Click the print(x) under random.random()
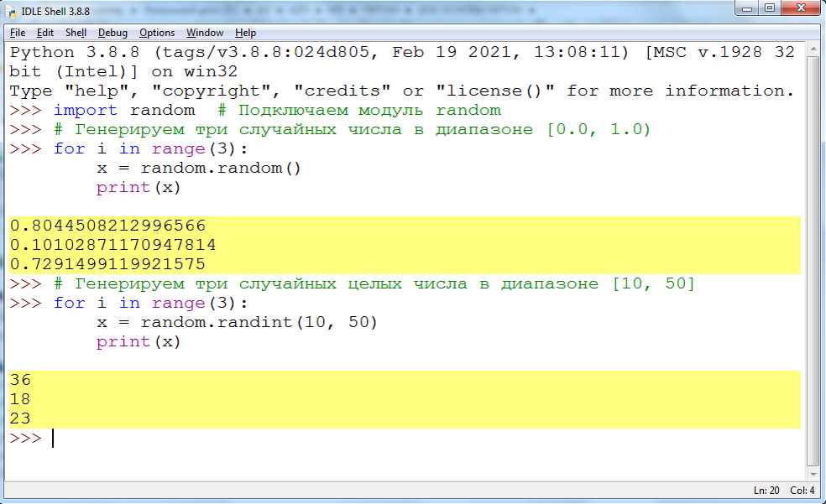Image resolution: width=826 pixels, height=504 pixels. (139, 188)
